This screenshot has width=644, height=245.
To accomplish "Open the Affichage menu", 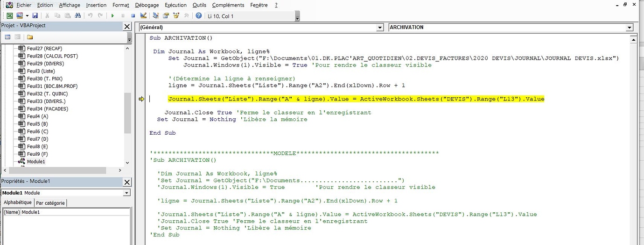I will pos(70,5).
